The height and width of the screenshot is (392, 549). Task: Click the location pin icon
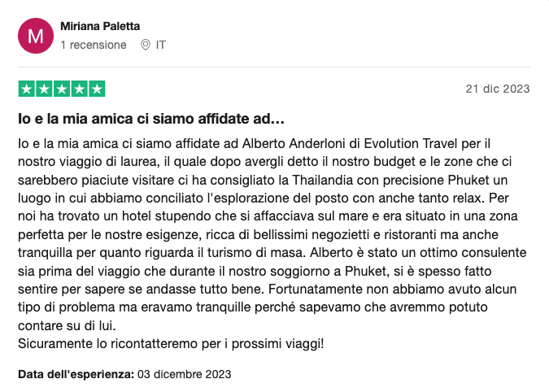[146, 45]
